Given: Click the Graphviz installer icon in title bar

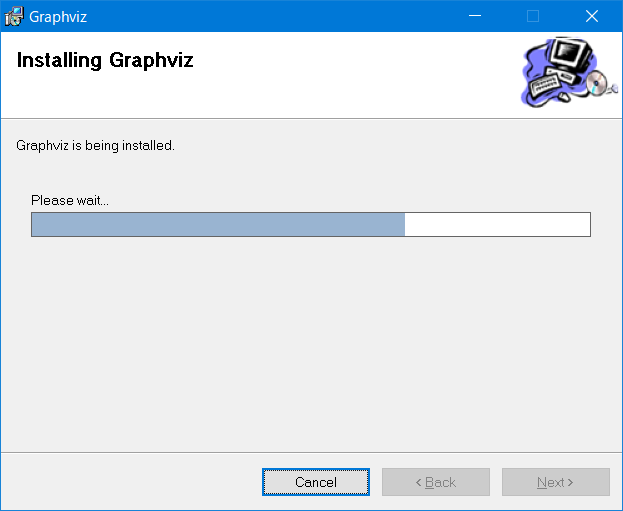Looking at the screenshot, I should [14, 17].
